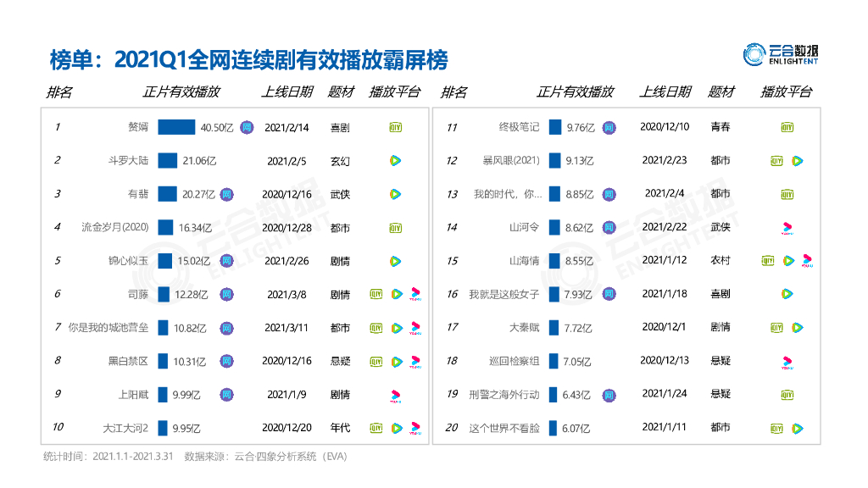868x488 pixels.
Task: Click the genre 农村 for 山海情
Action: click(721, 261)
